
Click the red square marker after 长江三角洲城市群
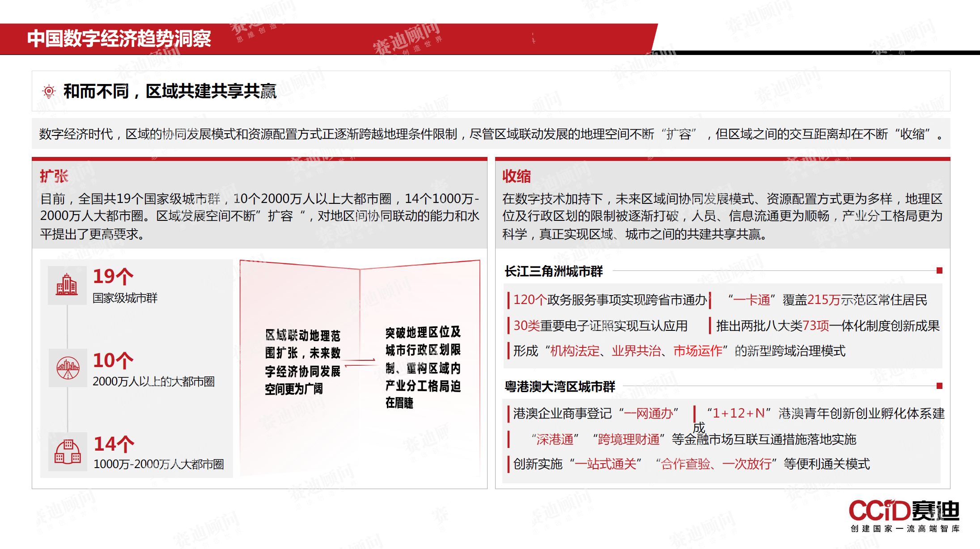(939, 270)
